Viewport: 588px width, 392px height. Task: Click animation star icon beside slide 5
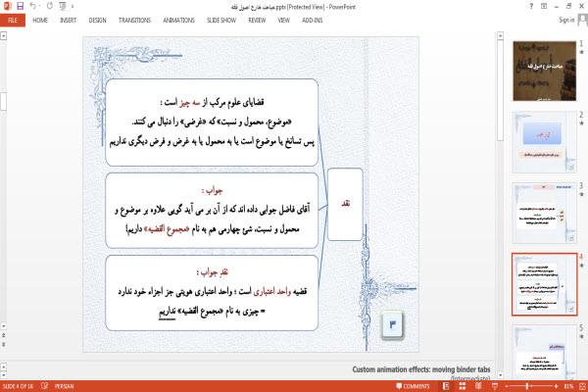(x=581, y=336)
